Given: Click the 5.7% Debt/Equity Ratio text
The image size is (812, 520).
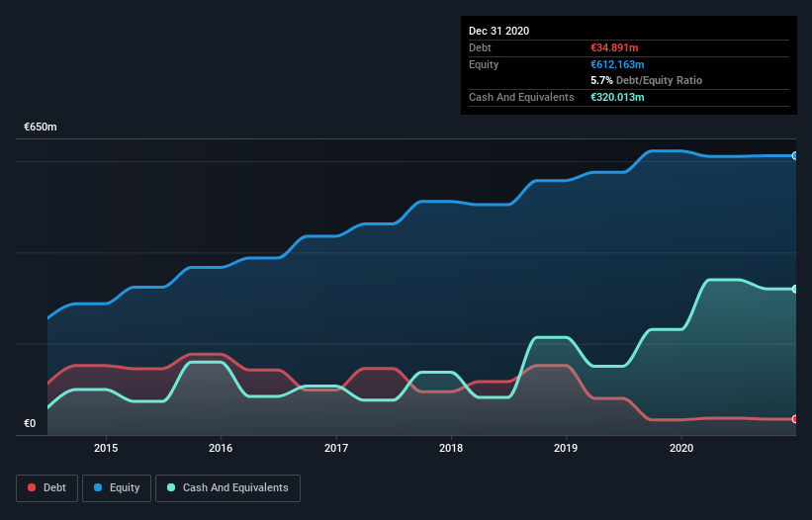Looking at the screenshot, I should tap(646, 81).
